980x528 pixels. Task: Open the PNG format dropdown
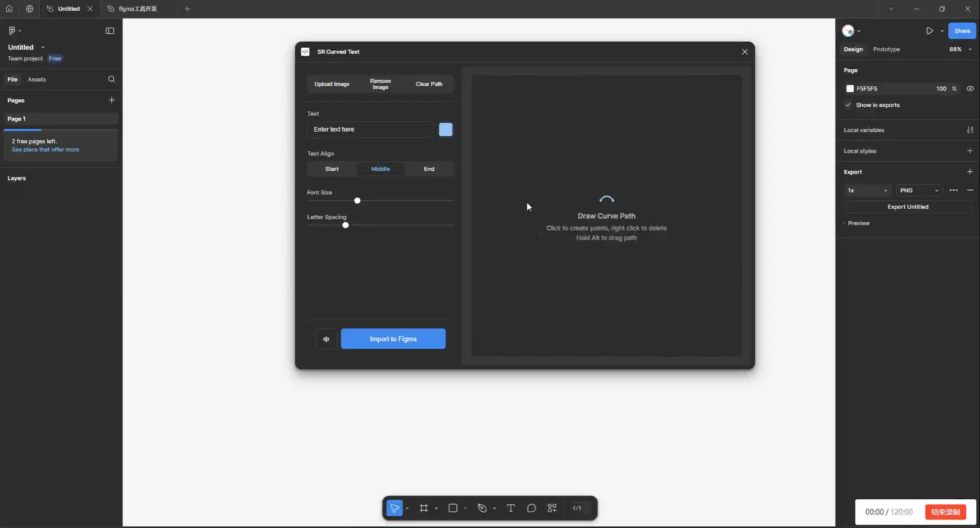coord(919,190)
